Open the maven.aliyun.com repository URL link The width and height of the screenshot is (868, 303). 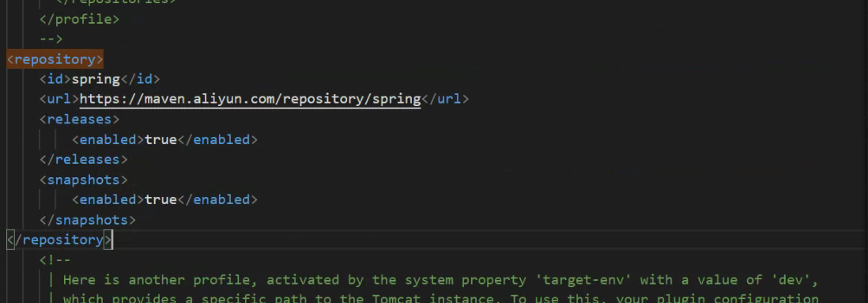251,99
